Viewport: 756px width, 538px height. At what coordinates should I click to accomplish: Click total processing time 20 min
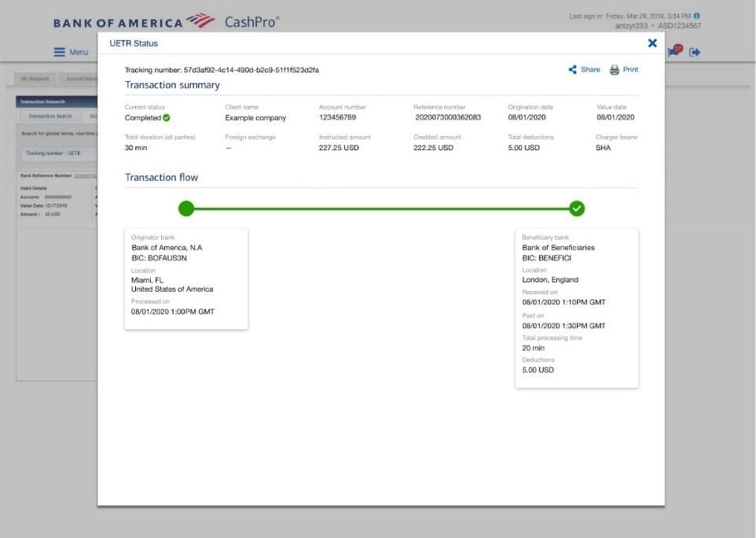tap(534, 348)
